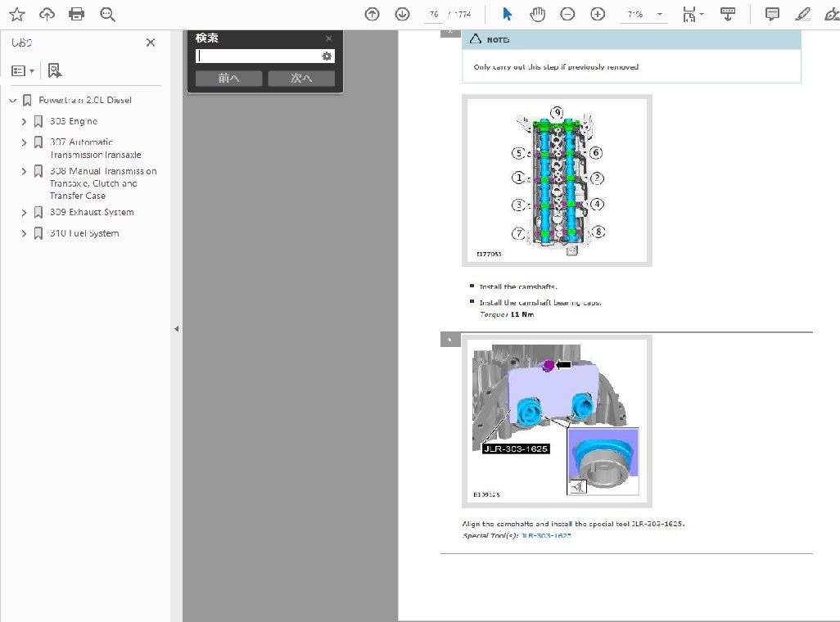
Task: Click the camshaft bearing caps diagram
Action: pos(558,181)
